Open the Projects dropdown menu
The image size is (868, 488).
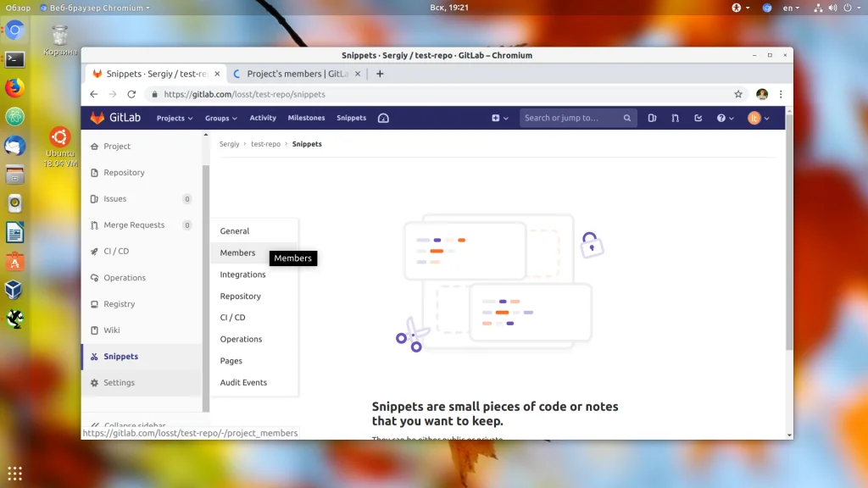(175, 118)
